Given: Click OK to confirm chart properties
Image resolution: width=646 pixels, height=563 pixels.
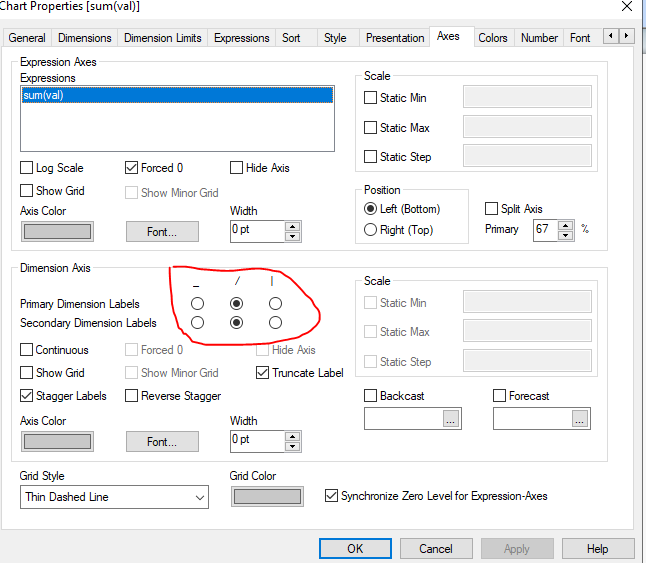Looking at the screenshot, I should click(x=355, y=549).
